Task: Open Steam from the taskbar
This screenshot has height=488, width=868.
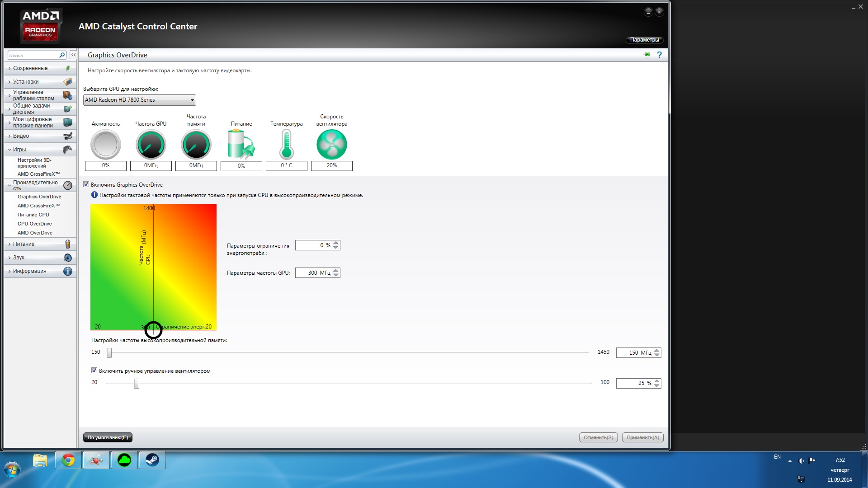Action: [x=152, y=460]
